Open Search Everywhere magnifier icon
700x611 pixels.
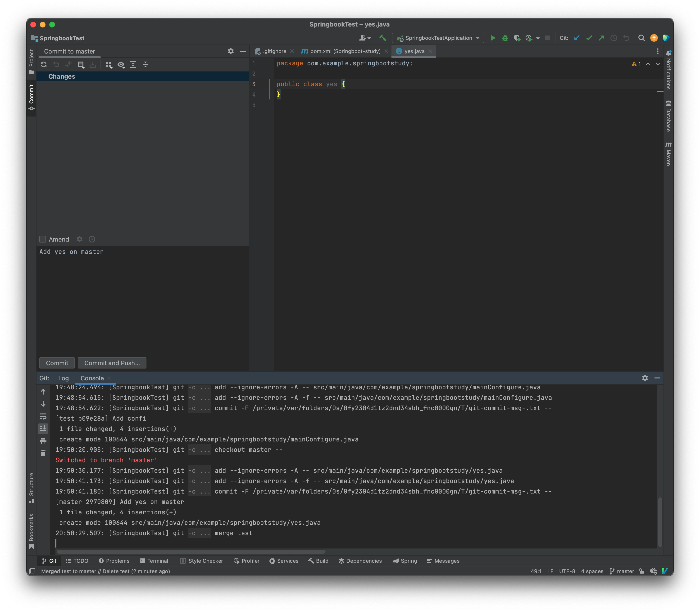pos(641,38)
